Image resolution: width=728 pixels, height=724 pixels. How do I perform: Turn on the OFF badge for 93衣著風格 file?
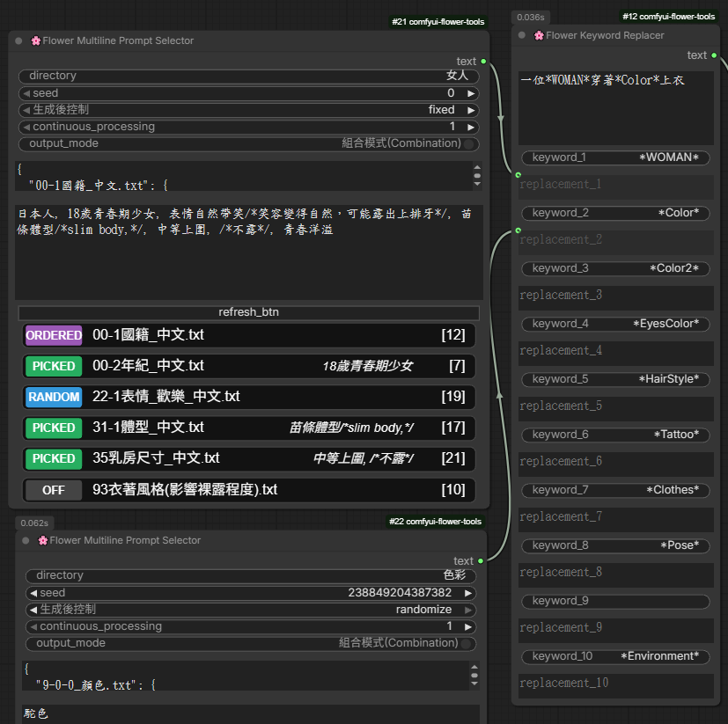click(x=54, y=490)
